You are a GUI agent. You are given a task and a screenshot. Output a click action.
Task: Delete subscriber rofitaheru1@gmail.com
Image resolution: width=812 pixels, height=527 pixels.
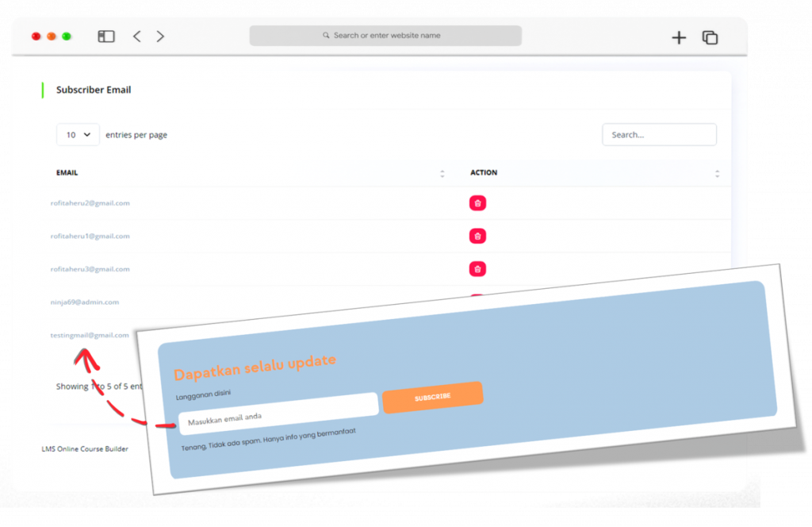coord(477,236)
